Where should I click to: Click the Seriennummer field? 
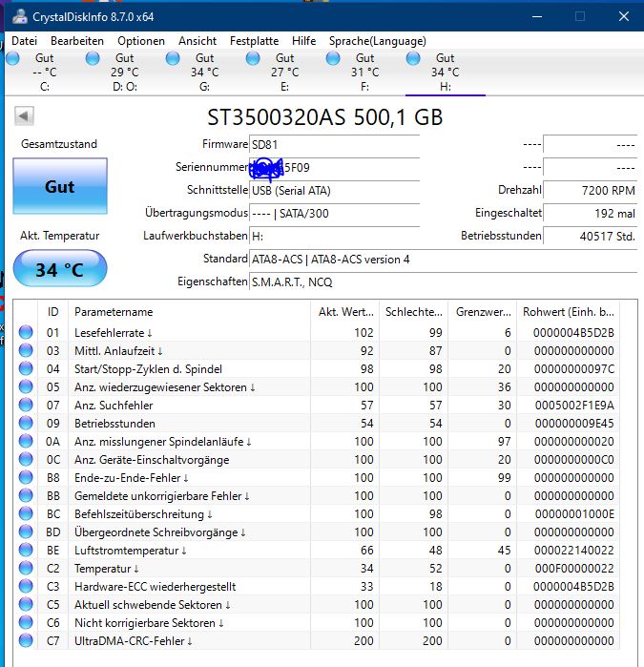[x=334, y=168]
